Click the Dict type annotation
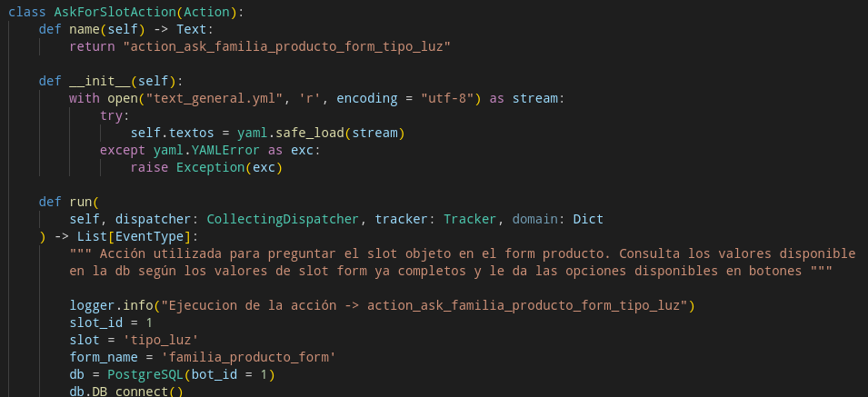The height and width of the screenshot is (397, 868). tap(588, 219)
